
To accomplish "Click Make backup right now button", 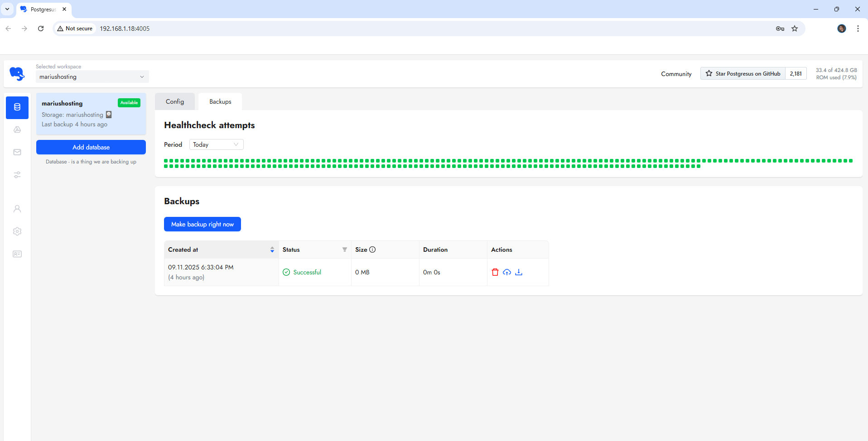I will point(203,224).
